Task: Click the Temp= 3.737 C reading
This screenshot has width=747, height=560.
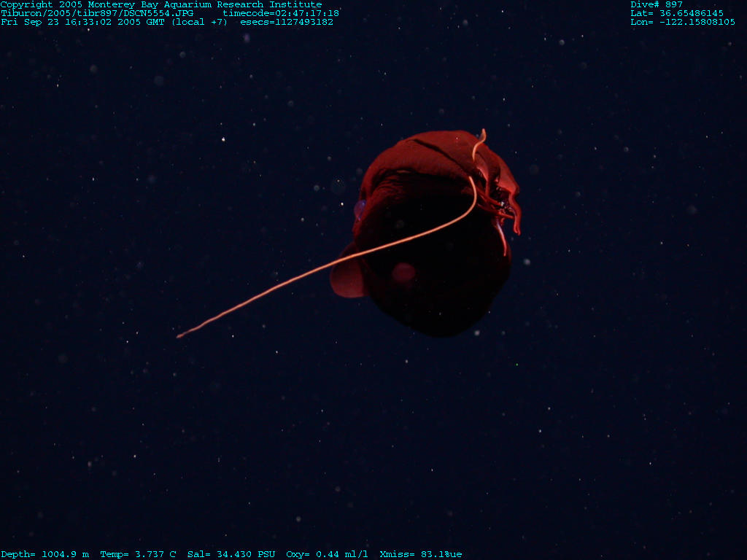Action: tap(138, 554)
